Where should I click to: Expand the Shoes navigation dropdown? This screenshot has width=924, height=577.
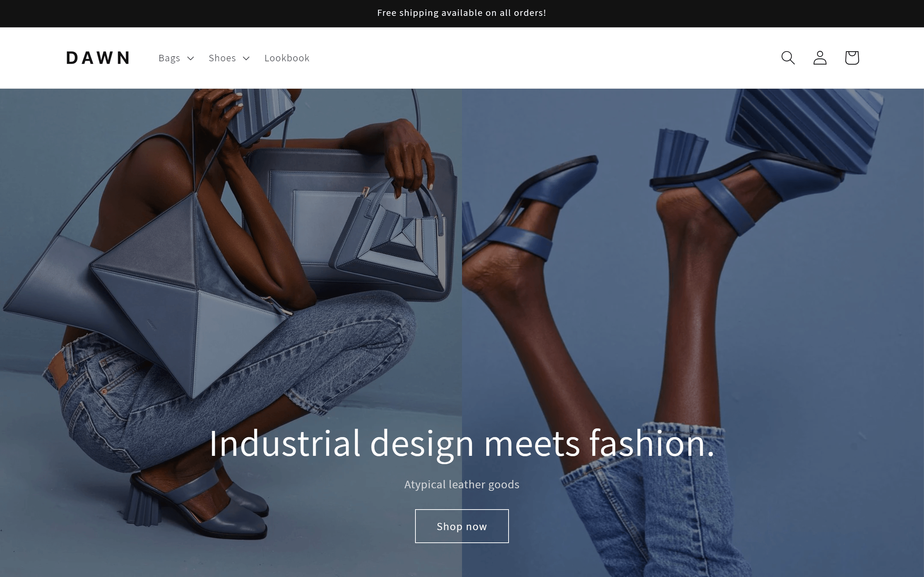pyautogui.click(x=230, y=58)
